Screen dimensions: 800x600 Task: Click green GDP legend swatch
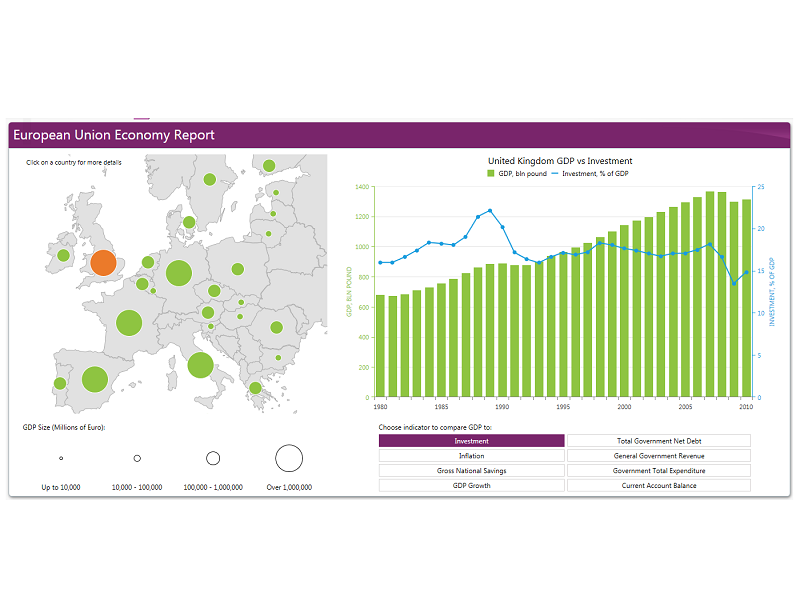coord(491,174)
